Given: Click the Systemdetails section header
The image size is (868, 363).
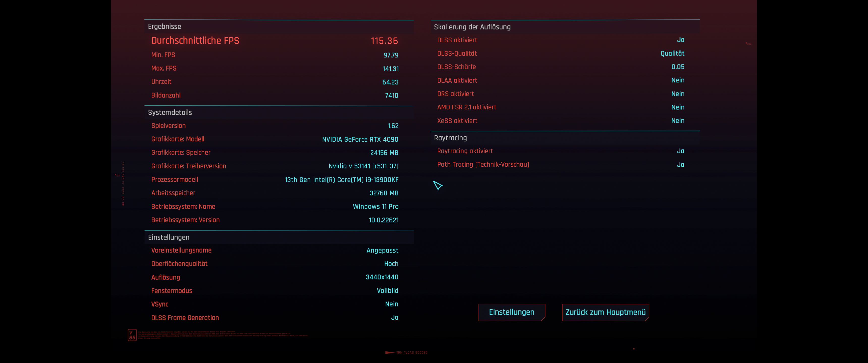Looking at the screenshot, I should coord(170,112).
